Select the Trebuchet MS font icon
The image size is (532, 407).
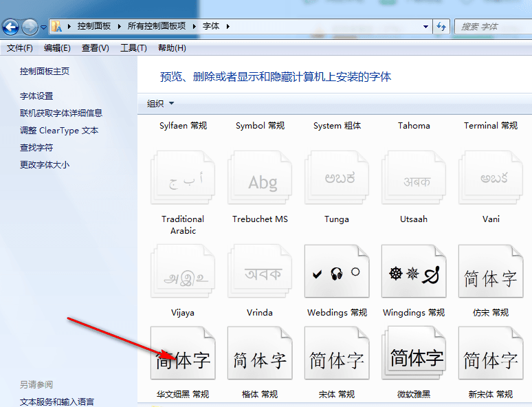coord(260,180)
